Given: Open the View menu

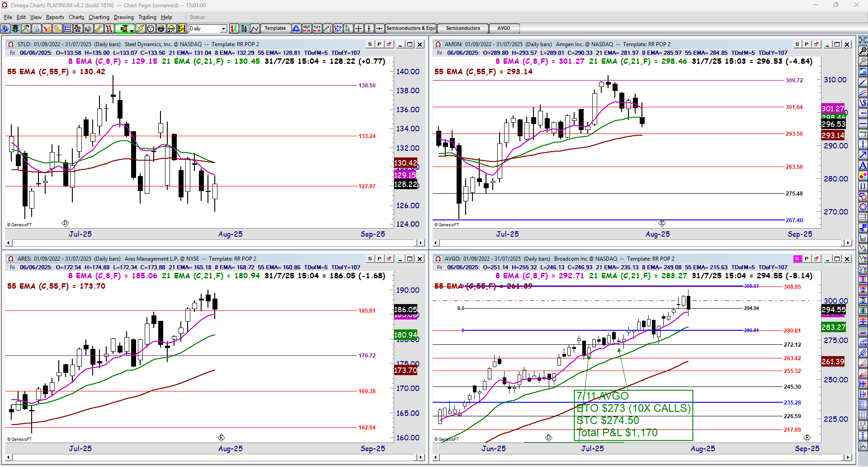Looking at the screenshot, I should pyautogui.click(x=36, y=17).
